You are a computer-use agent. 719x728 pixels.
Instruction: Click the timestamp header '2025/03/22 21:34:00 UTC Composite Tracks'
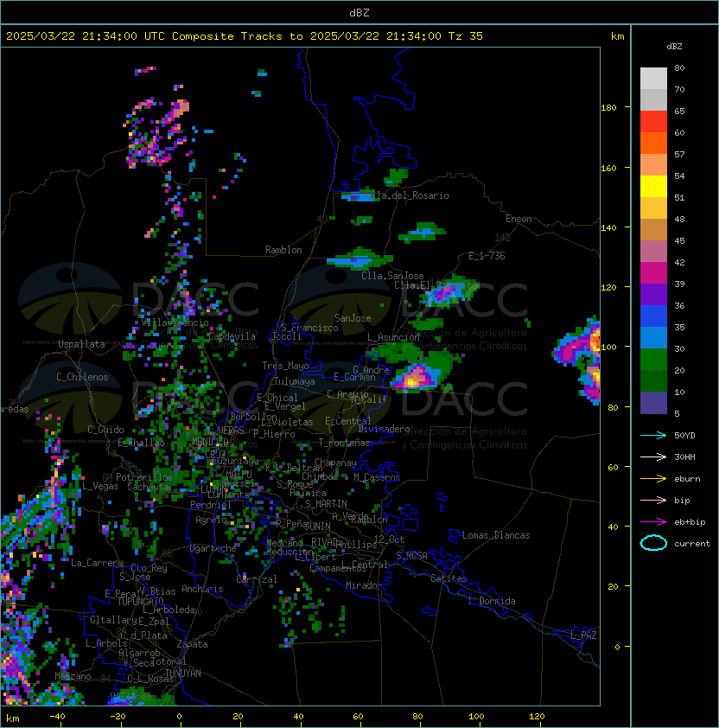[144, 36]
